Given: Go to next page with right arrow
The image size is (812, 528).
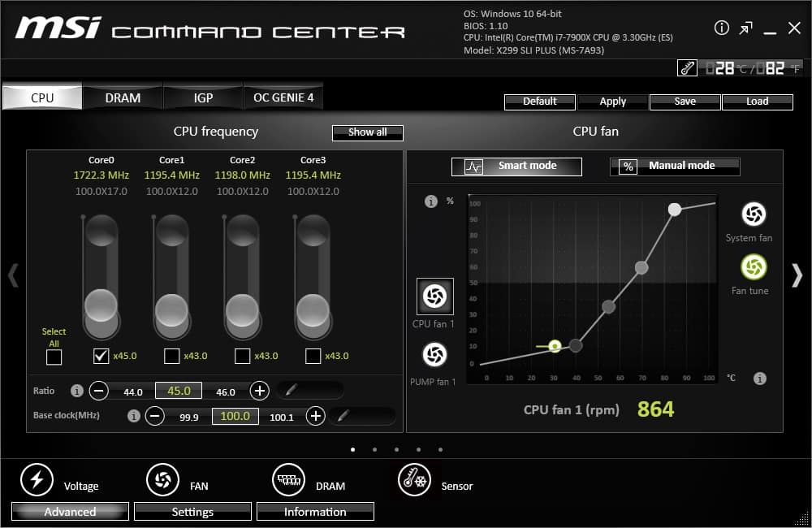Looking at the screenshot, I should click(797, 275).
